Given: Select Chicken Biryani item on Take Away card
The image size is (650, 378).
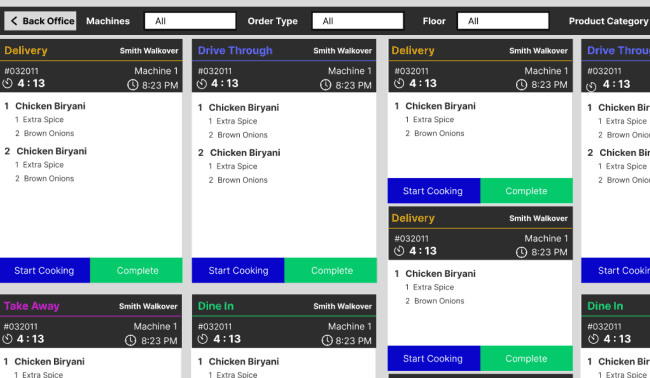Looking at the screenshot, I should pyautogui.click(x=49, y=361).
